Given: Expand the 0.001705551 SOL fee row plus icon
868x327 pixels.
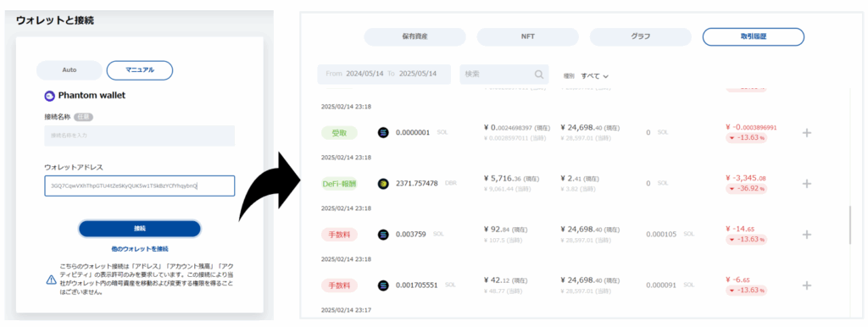Looking at the screenshot, I should pos(807,285).
